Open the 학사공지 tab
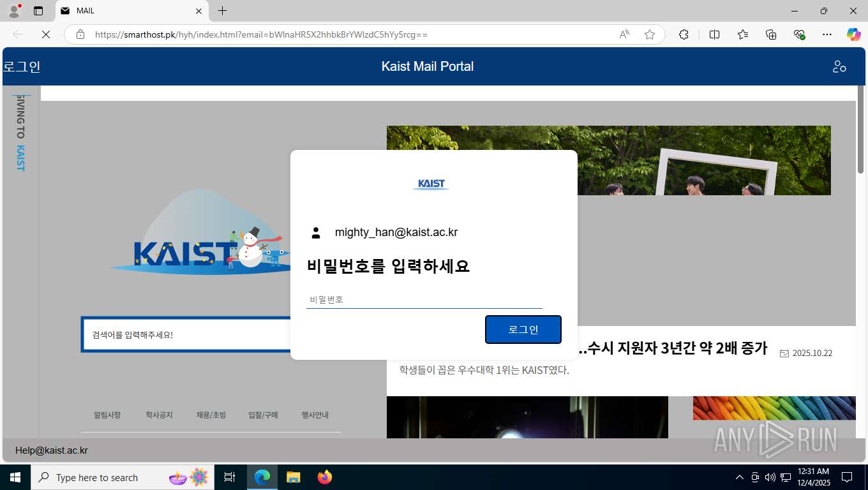The width and height of the screenshot is (868, 490). tap(159, 415)
